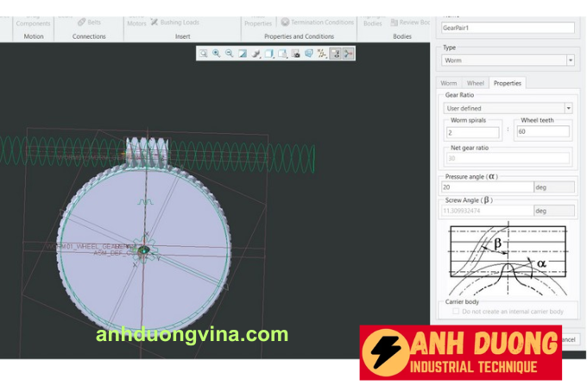Click the Belts connection icon
This screenshot has width=587, height=392.
[x=88, y=22]
